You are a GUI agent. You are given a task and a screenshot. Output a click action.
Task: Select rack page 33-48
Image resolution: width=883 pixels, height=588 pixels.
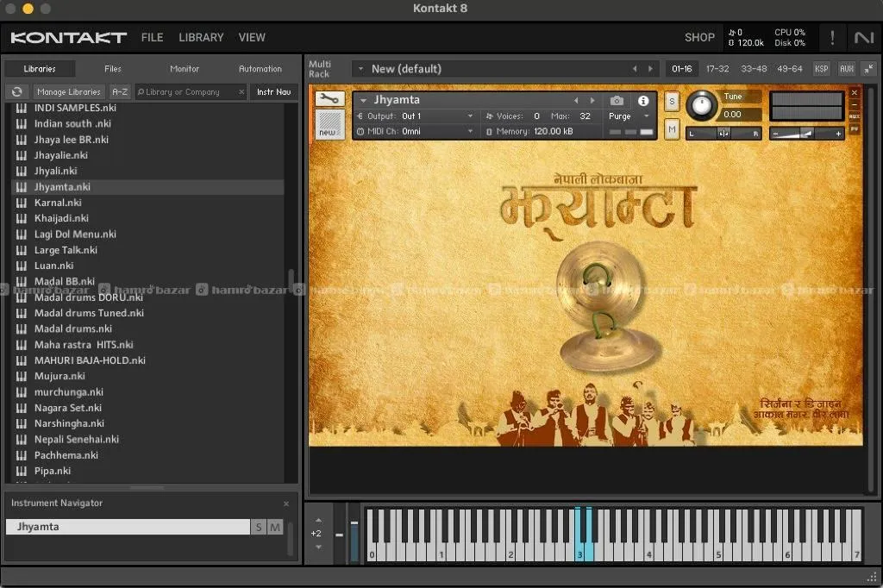click(x=754, y=69)
